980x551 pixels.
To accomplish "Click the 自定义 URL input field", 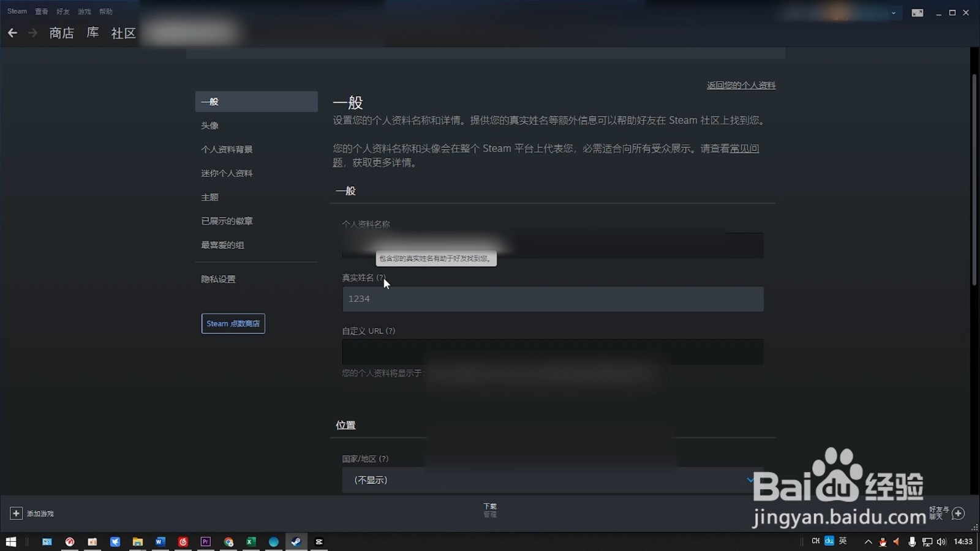I will pos(552,352).
